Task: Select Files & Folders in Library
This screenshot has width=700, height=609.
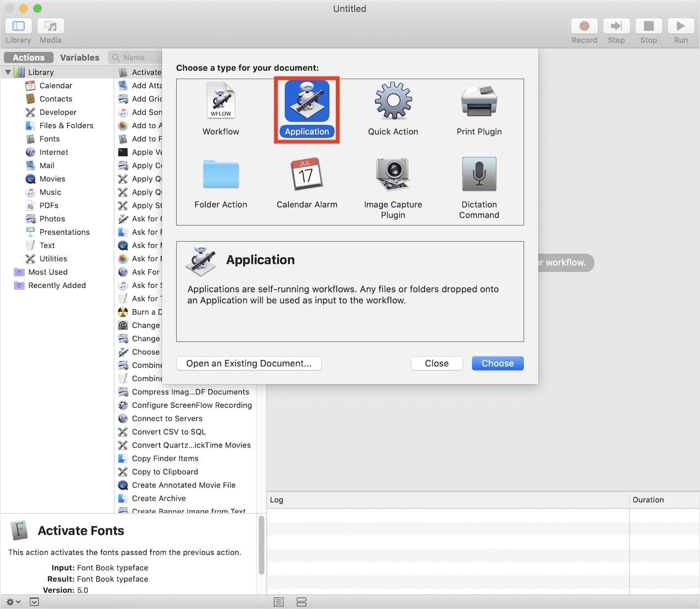Action: [x=66, y=125]
